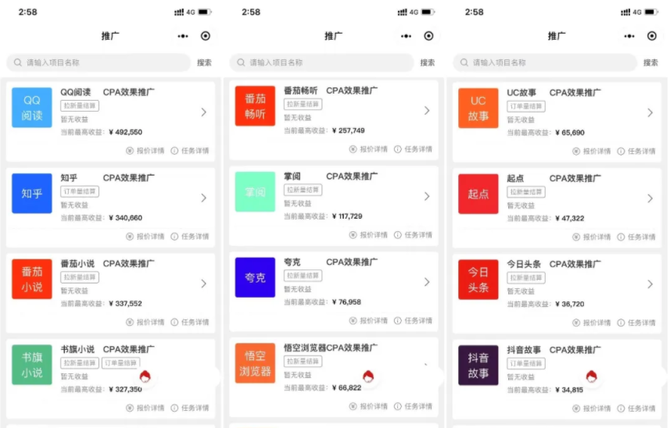Tap the circle target icon above UC故事 list
This screenshot has width=670, height=428.
[652, 36]
